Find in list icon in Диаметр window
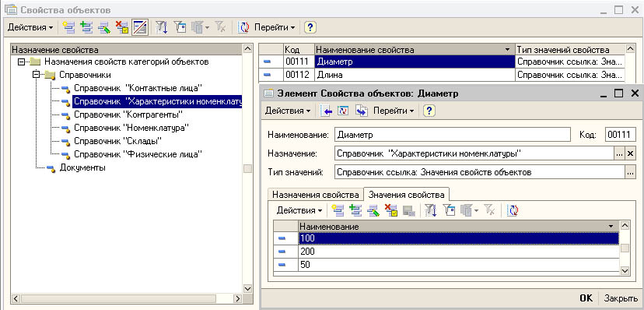 click(x=326, y=111)
